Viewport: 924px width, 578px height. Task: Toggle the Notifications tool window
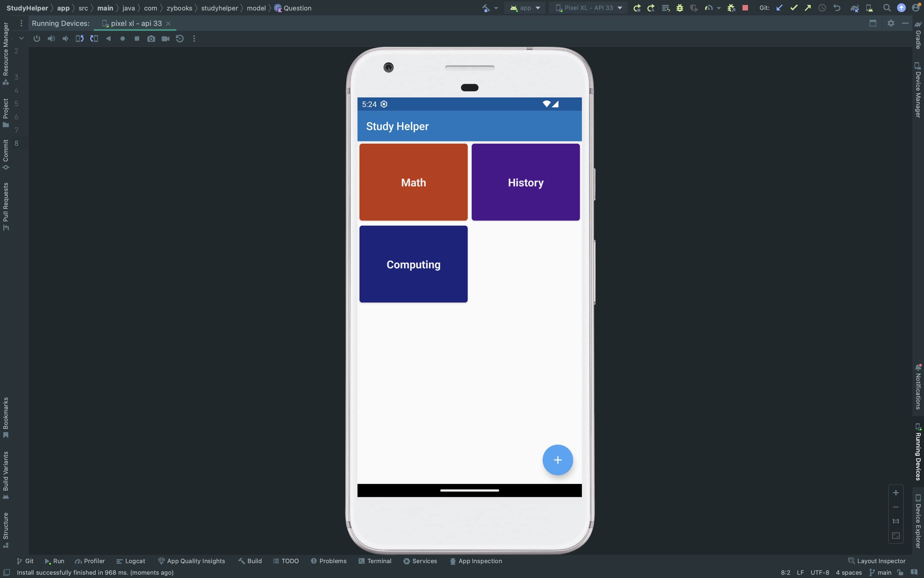point(918,387)
